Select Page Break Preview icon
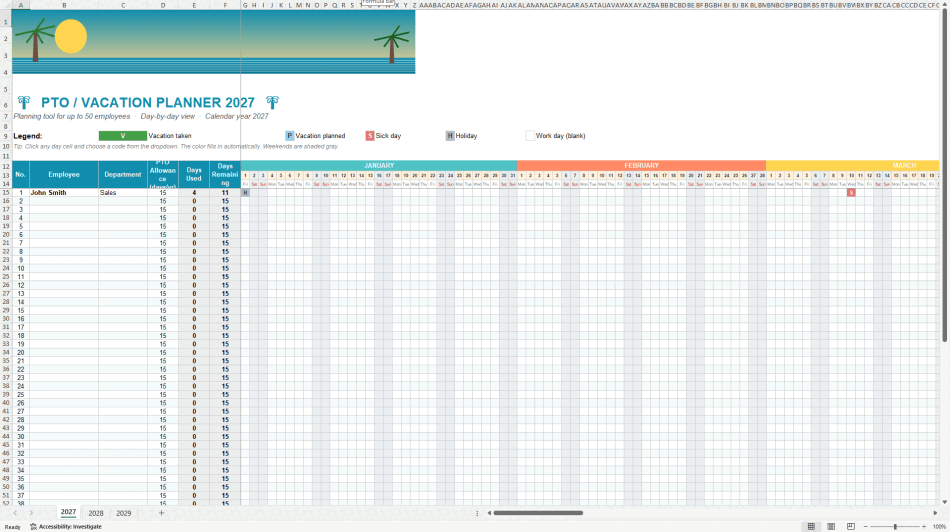This screenshot has height=532, width=950. [851, 527]
